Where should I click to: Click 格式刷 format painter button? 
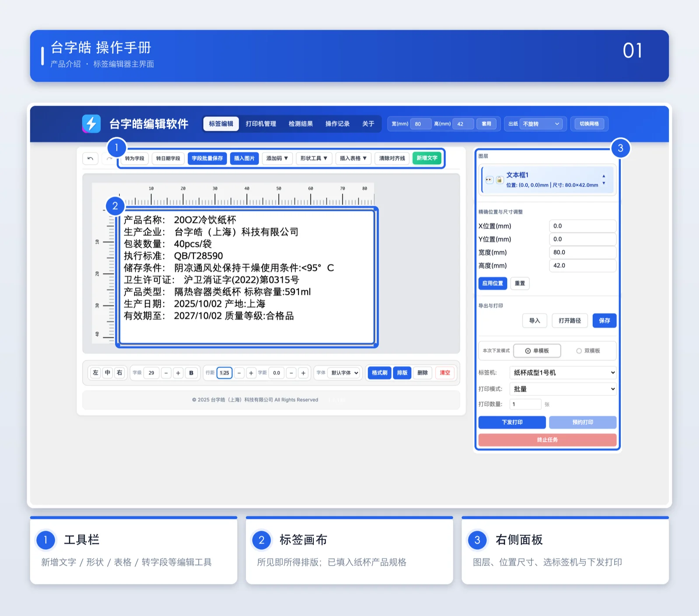(380, 373)
